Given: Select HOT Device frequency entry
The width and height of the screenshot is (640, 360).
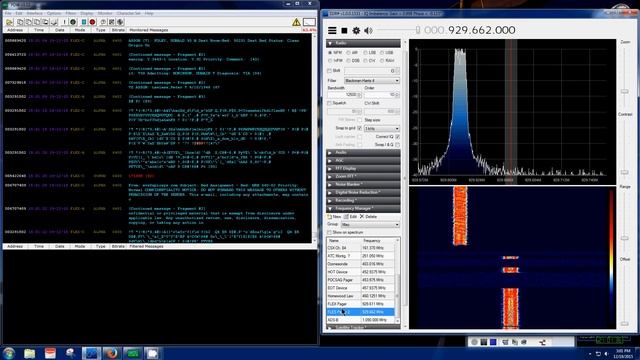Looking at the screenshot, I should click(361, 272).
